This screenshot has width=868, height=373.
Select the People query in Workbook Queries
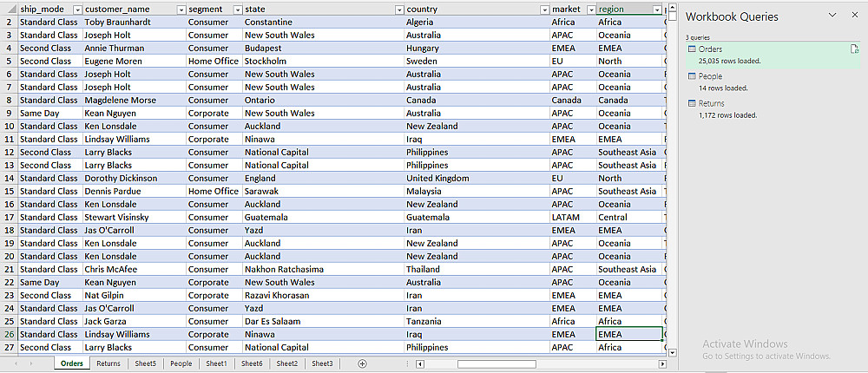(x=773, y=82)
